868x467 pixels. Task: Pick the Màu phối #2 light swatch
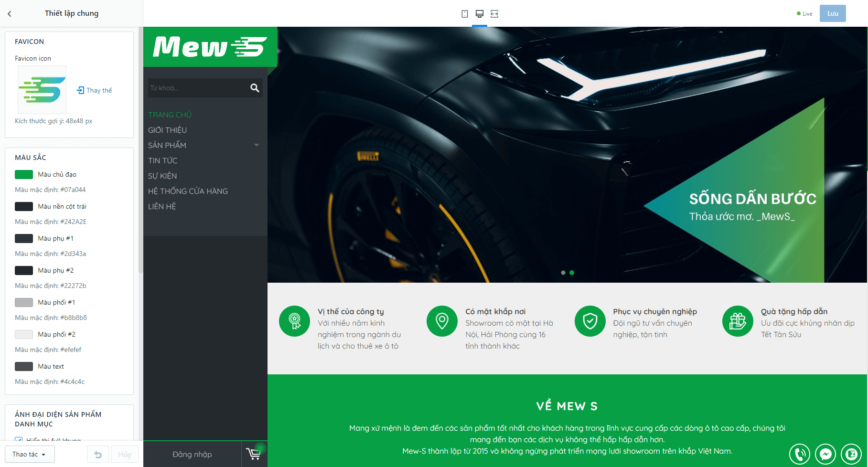(x=24, y=334)
